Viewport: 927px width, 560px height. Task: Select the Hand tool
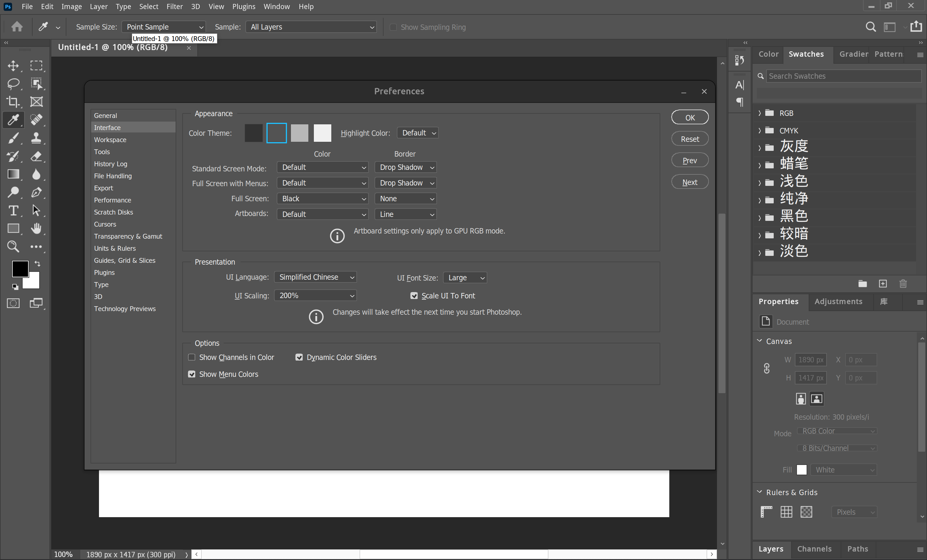[x=36, y=228]
